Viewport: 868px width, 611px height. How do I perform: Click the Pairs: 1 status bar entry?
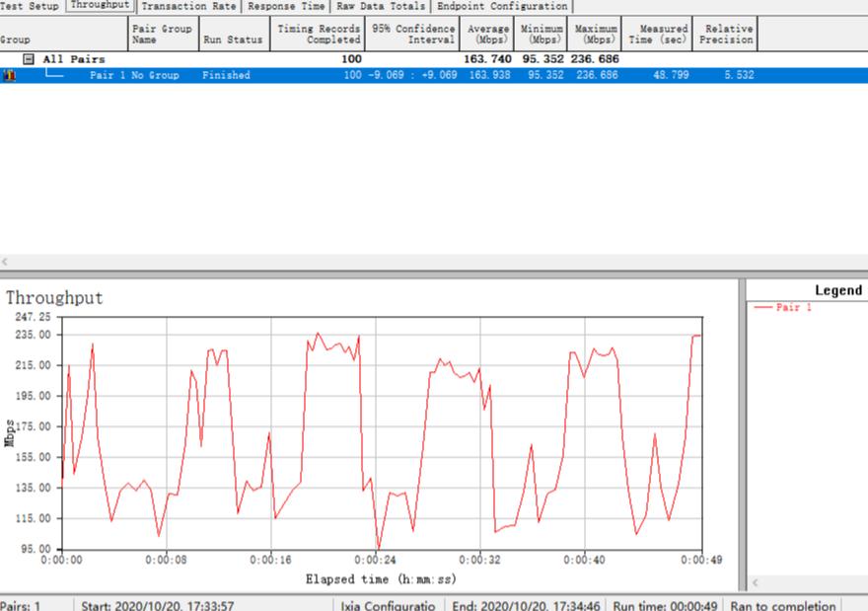tap(21, 605)
